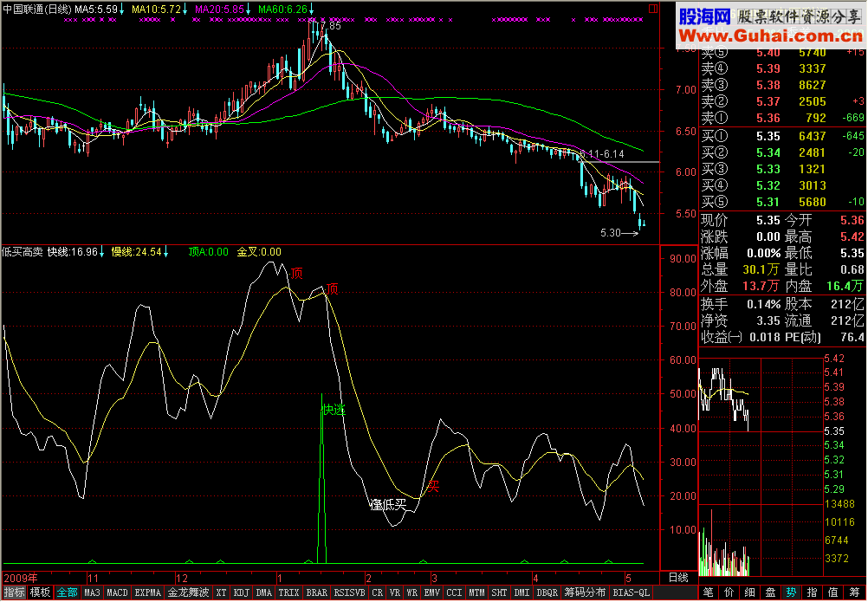Select the 值 tab in side panel

832,592
